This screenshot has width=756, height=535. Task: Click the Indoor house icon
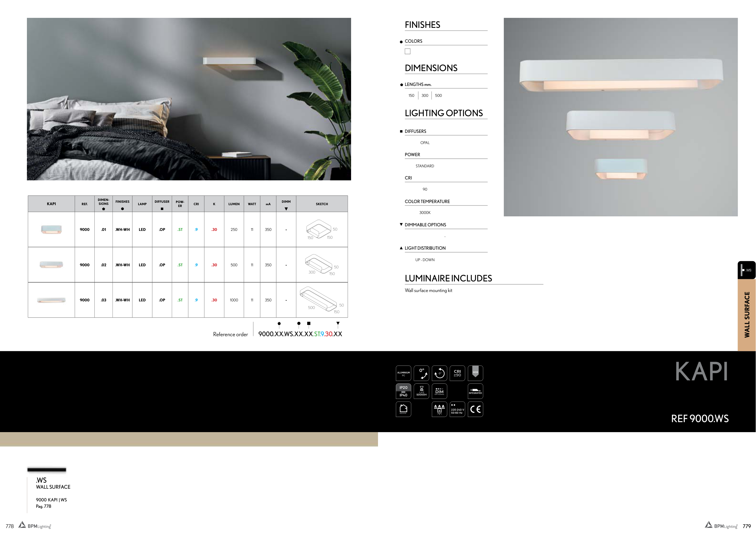403,409
